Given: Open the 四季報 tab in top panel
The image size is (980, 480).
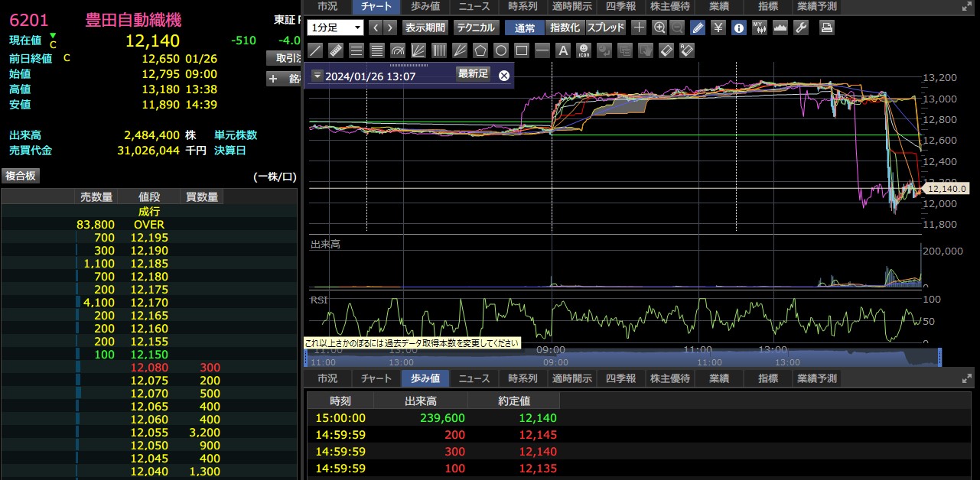Looking at the screenshot, I should tap(620, 6).
